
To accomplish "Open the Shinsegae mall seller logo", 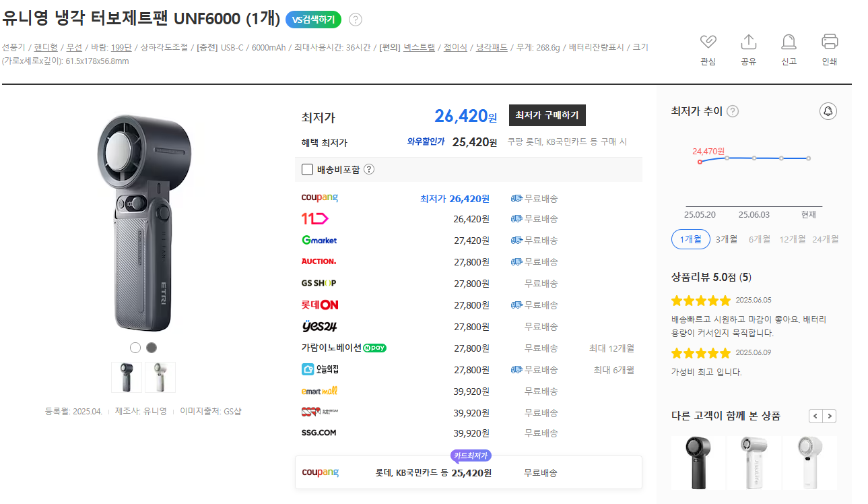I will click(319, 412).
